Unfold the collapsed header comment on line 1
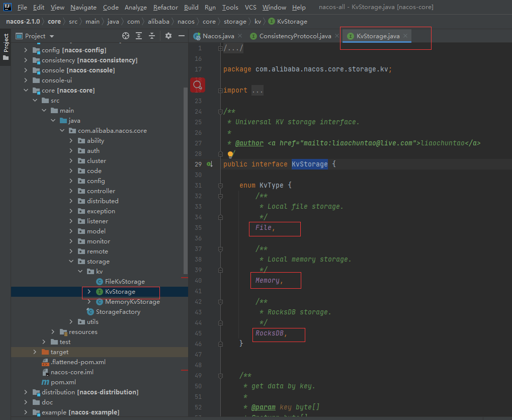512x420 pixels. point(220,48)
